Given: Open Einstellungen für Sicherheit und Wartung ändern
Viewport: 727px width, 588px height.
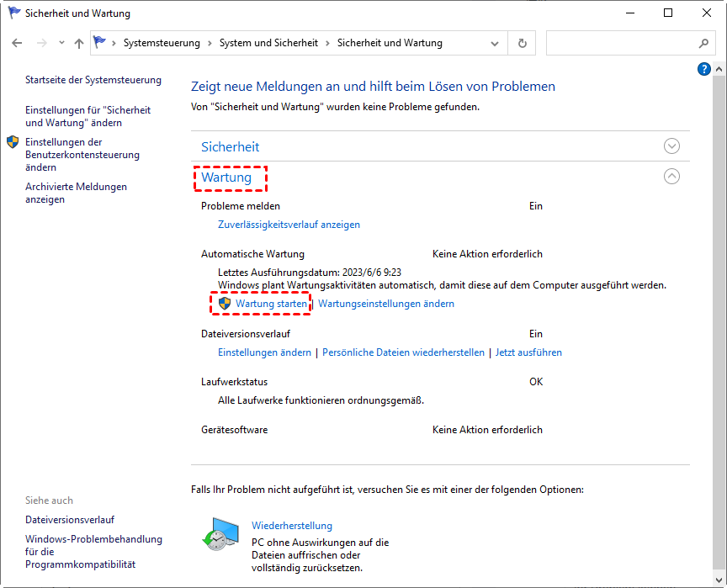Looking at the screenshot, I should click(x=88, y=116).
